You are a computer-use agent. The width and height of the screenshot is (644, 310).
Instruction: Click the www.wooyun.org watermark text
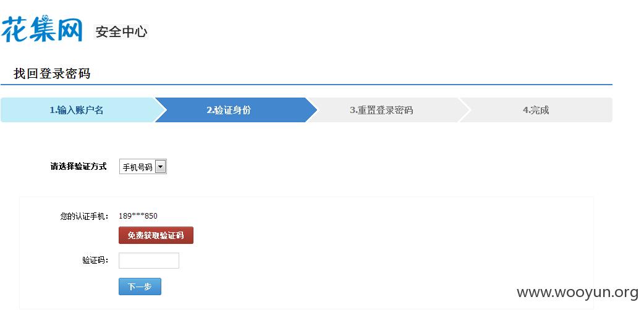(578, 292)
